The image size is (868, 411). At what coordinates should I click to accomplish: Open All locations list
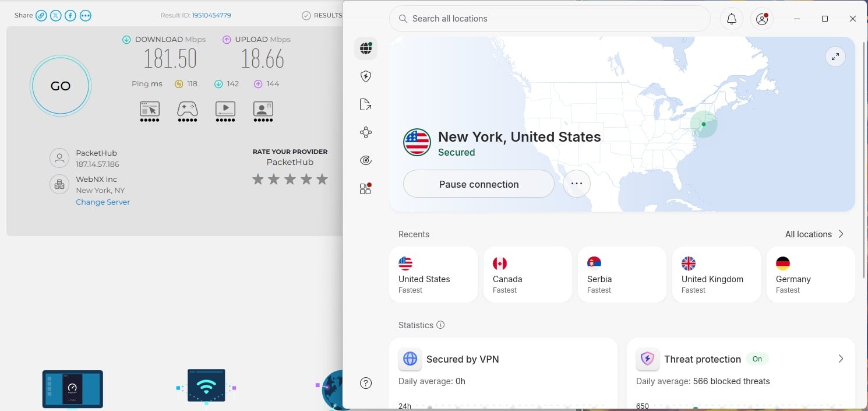tap(814, 234)
